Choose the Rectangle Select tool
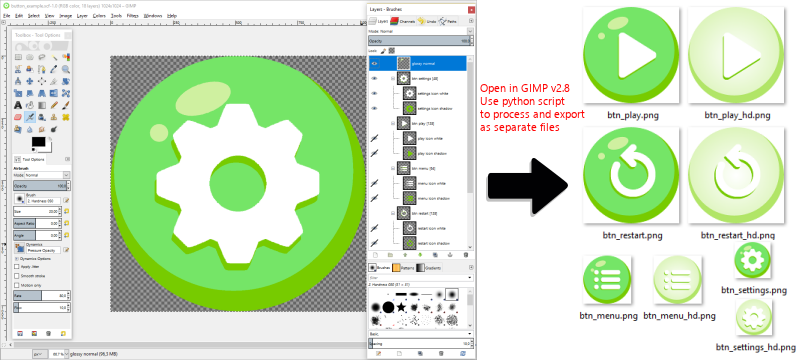Screen dimensions: 800x360 click(x=18, y=57)
